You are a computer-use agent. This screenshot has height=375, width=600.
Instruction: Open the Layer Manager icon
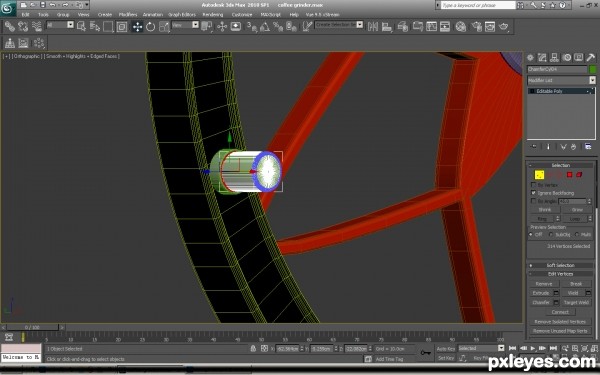[403, 26]
